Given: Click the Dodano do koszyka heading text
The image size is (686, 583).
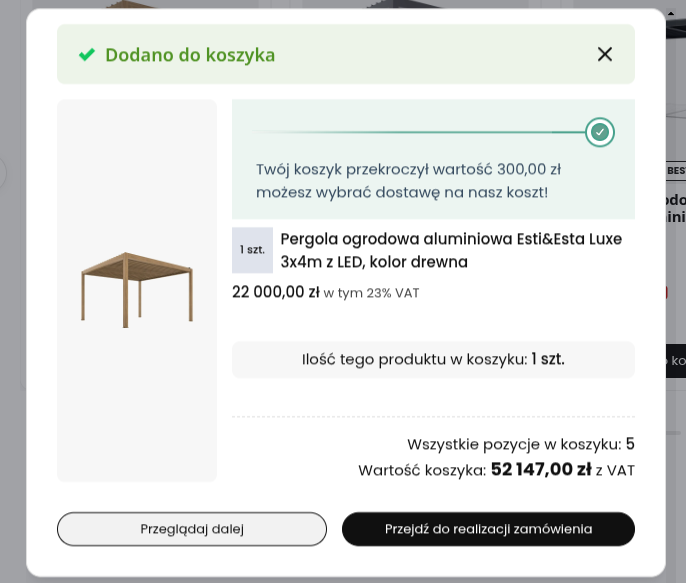Looking at the screenshot, I should [190, 55].
